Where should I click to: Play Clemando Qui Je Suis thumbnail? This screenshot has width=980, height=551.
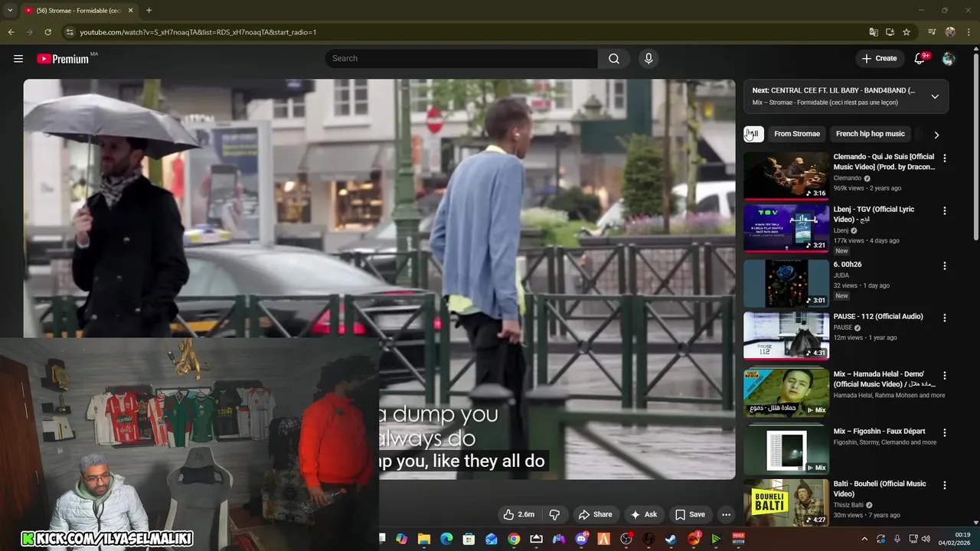point(786,176)
